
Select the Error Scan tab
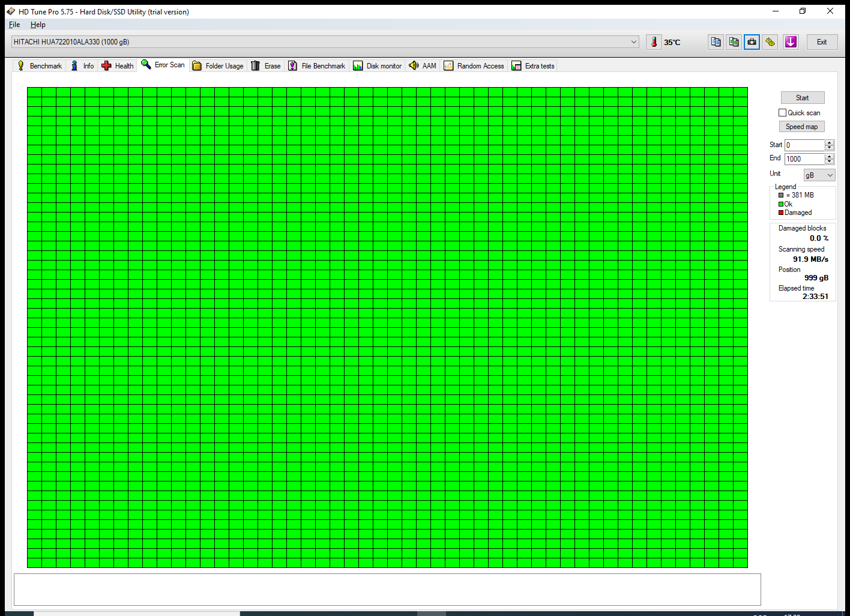pyautogui.click(x=163, y=65)
